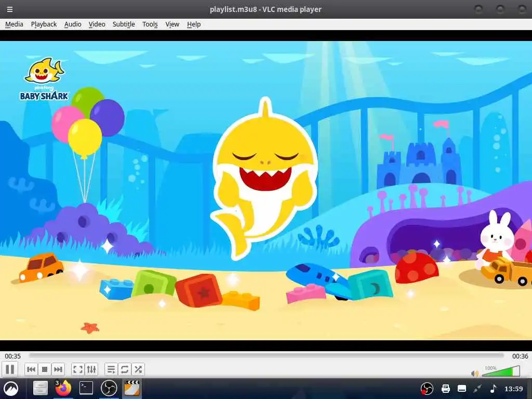Viewport: 532px width, 399px height.
Task: Toggle the playlist view
Action: click(111, 369)
